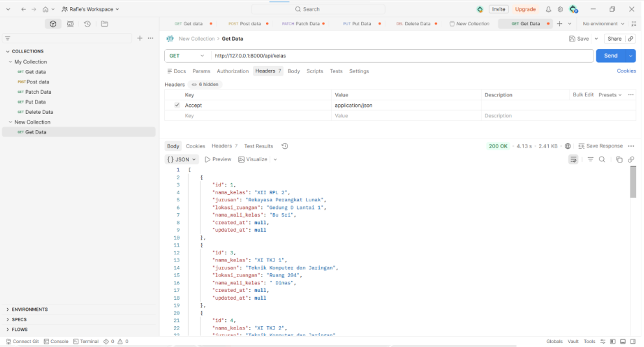Toggle word wrap in response body
Viewport: 644px width, 347px height.
(x=573, y=159)
